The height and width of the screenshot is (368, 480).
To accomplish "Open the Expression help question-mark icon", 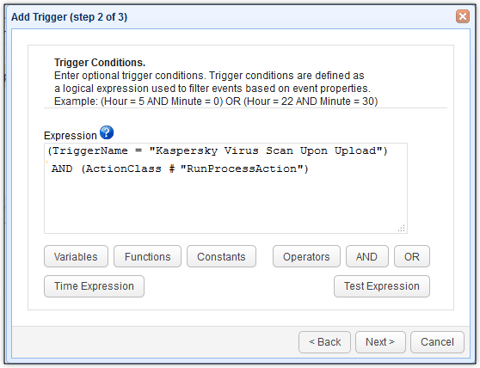I will tap(107, 132).
